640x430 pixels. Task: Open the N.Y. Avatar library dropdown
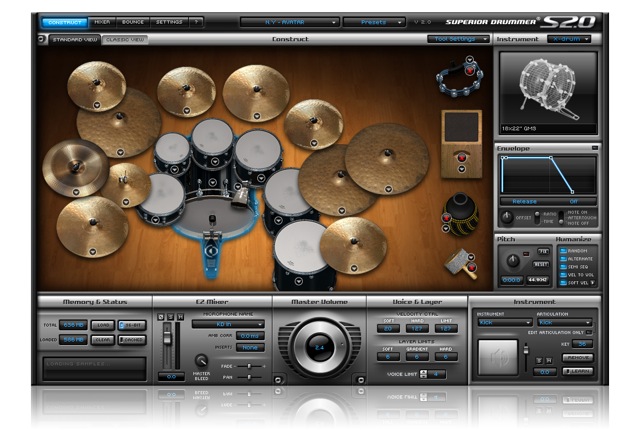[x=290, y=22]
